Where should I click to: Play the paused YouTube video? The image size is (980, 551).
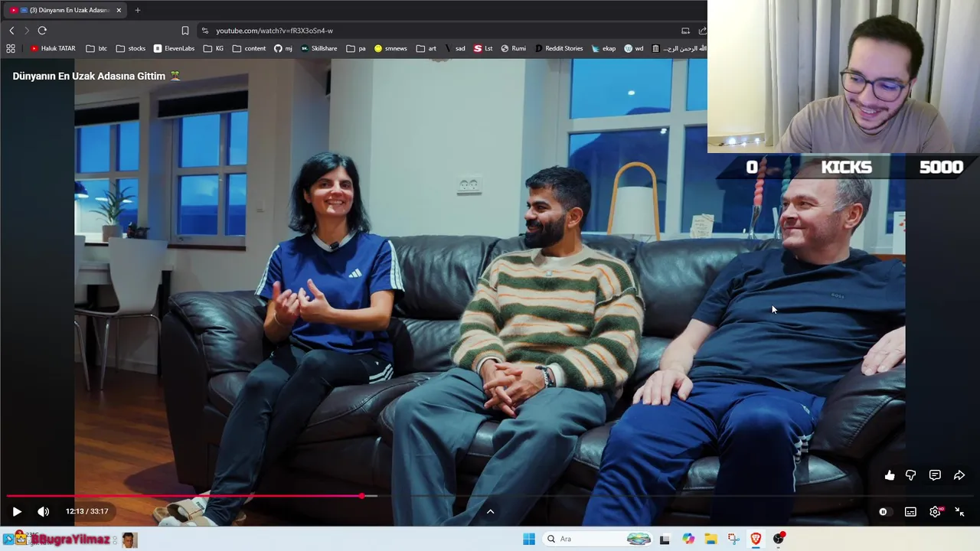pyautogui.click(x=17, y=511)
